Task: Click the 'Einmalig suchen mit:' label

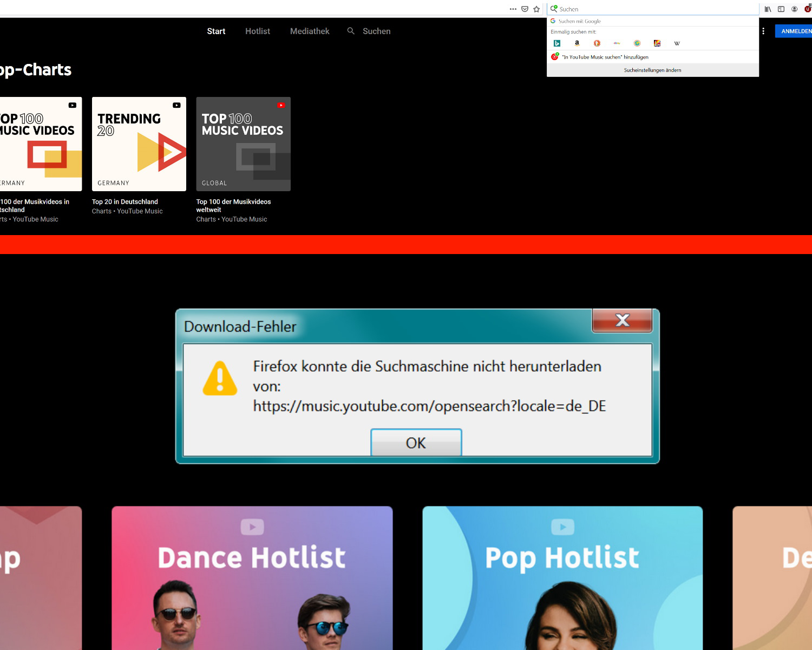Action: tap(573, 32)
